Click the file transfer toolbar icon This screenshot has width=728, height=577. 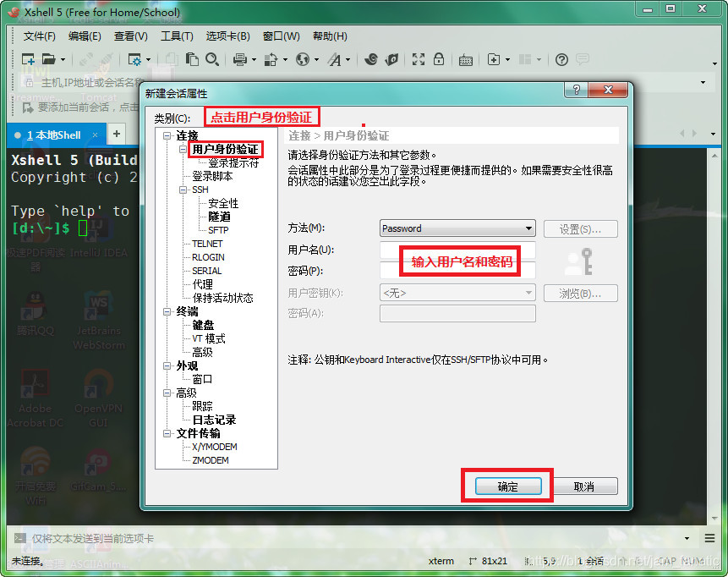[x=271, y=59]
